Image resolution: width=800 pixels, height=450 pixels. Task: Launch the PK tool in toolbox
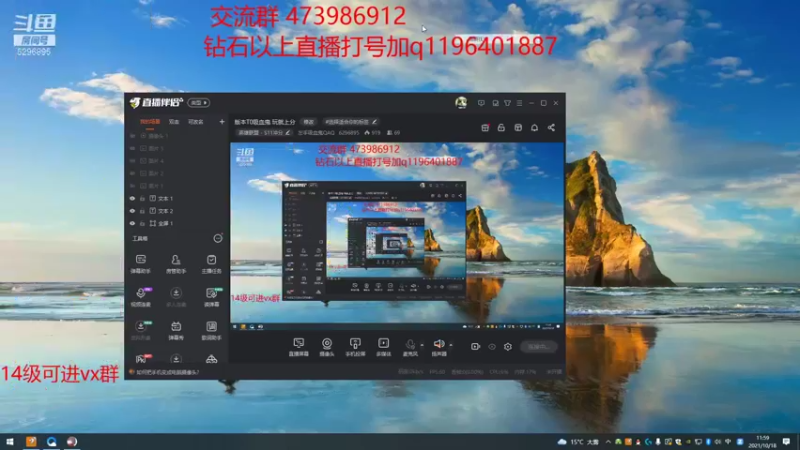[141, 359]
